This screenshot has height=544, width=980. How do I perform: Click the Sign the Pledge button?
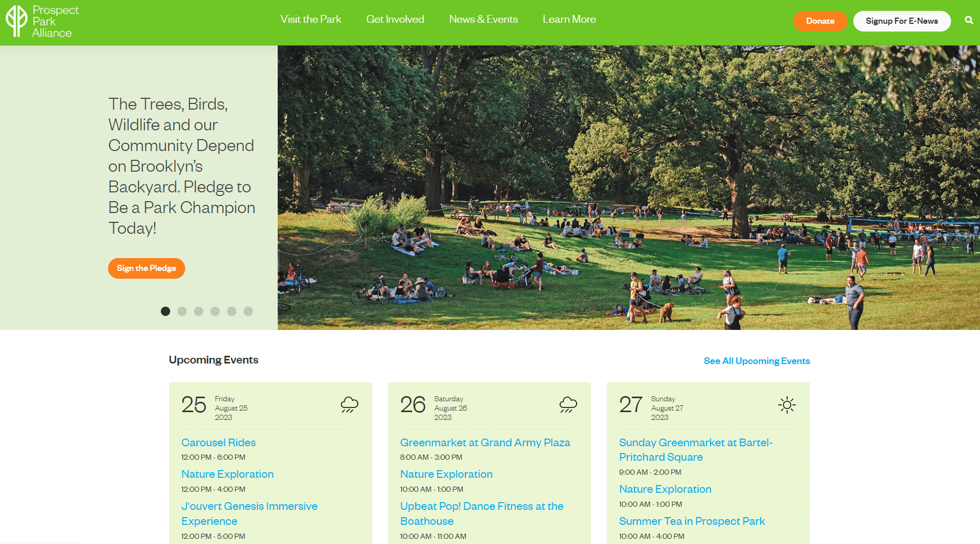click(x=146, y=268)
